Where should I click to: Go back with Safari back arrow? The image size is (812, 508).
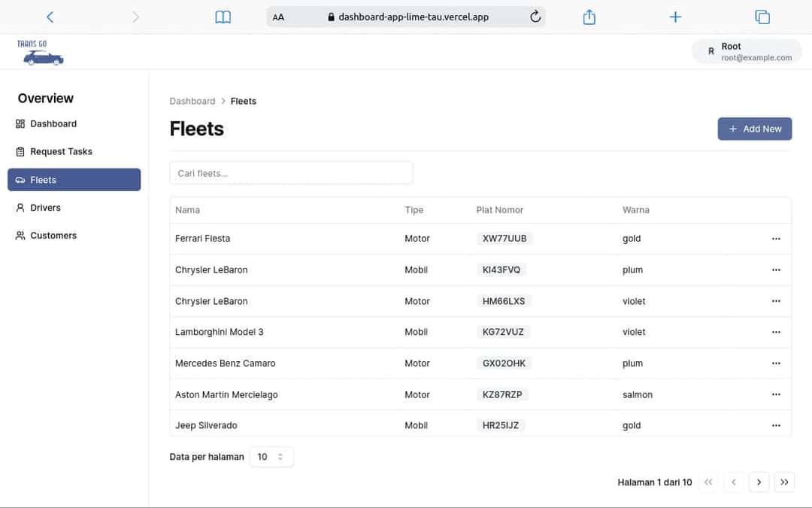click(x=50, y=17)
